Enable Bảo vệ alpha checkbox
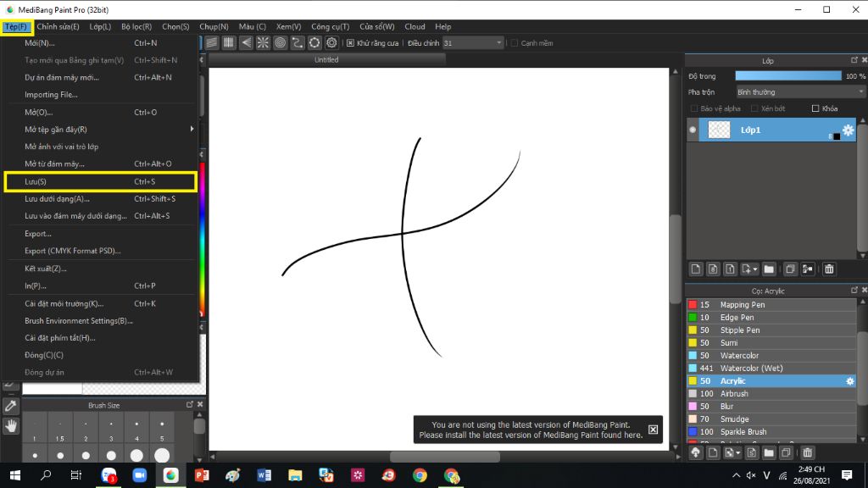Image resolution: width=868 pixels, height=488 pixels. 694,108
